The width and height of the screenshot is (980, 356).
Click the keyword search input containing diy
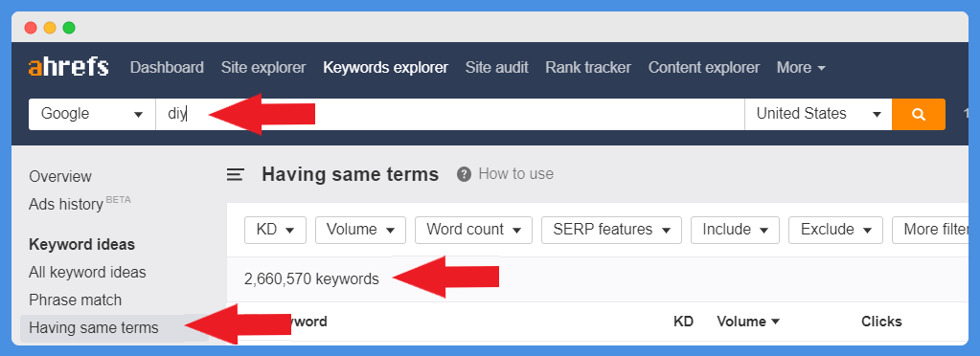pyautogui.click(x=450, y=114)
